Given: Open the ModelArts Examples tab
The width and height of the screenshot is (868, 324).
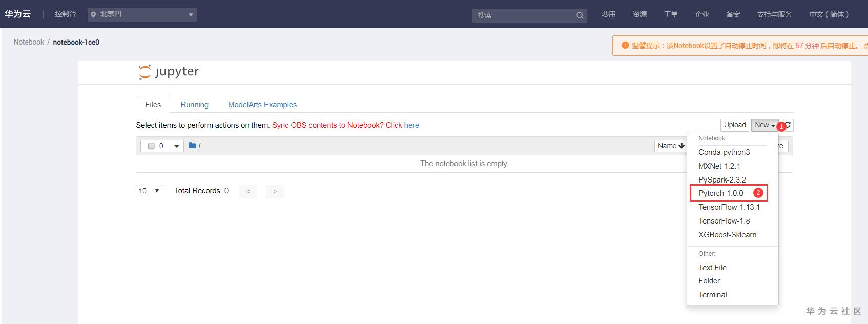Looking at the screenshot, I should pyautogui.click(x=262, y=104).
